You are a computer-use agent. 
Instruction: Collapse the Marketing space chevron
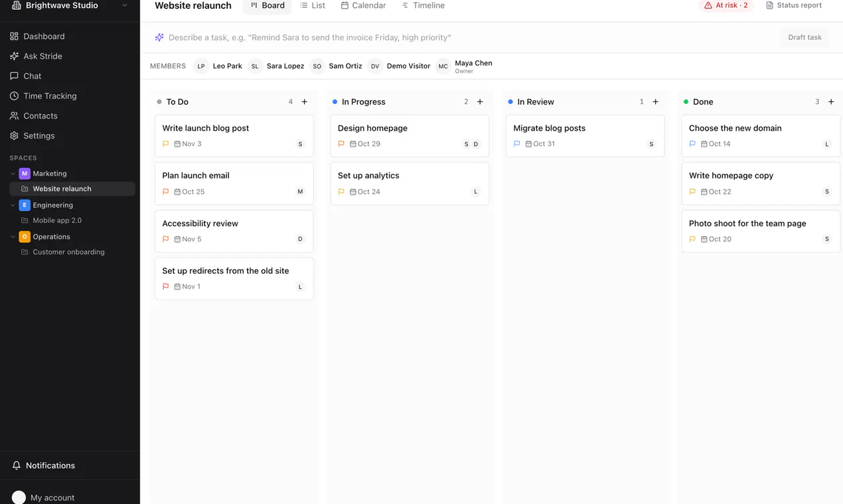tap(13, 174)
